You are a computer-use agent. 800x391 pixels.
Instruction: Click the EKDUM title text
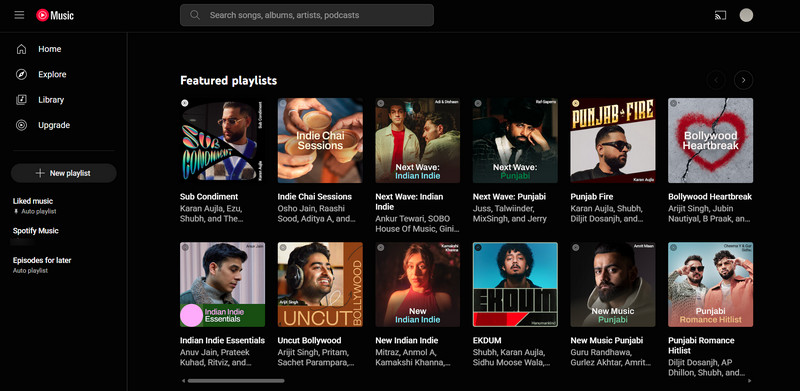click(487, 340)
